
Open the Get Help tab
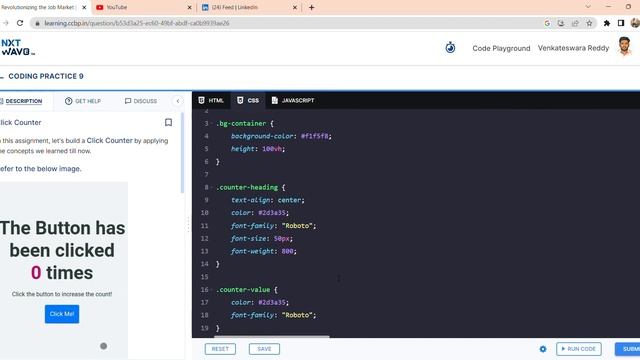83,101
